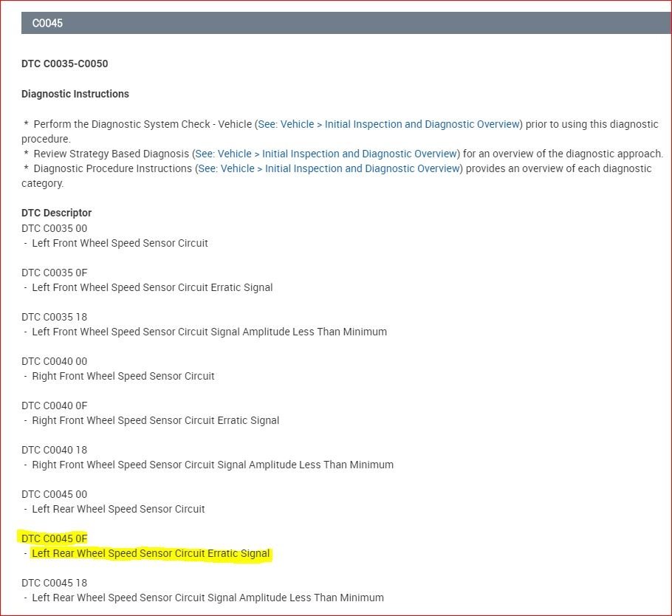Select Left Rear Wheel Speed Sensor Circuit line
This screenshot has height=616, width=672.
point(119,509)
